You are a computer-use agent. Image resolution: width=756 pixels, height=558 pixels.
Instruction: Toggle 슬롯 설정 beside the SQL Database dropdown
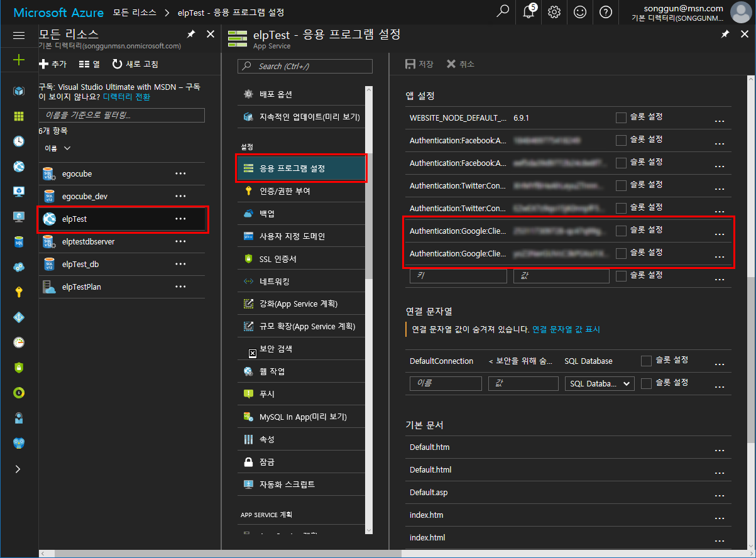point(646,383)
